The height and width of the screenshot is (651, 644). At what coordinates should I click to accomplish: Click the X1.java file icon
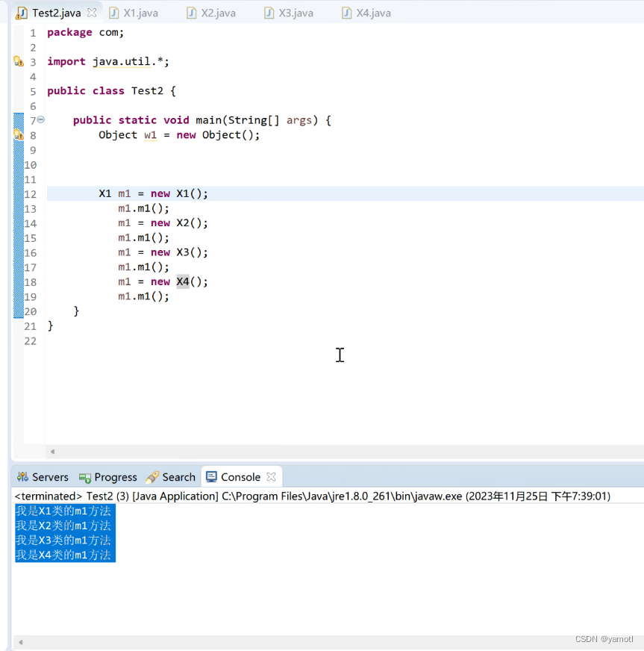pos(113,13)
